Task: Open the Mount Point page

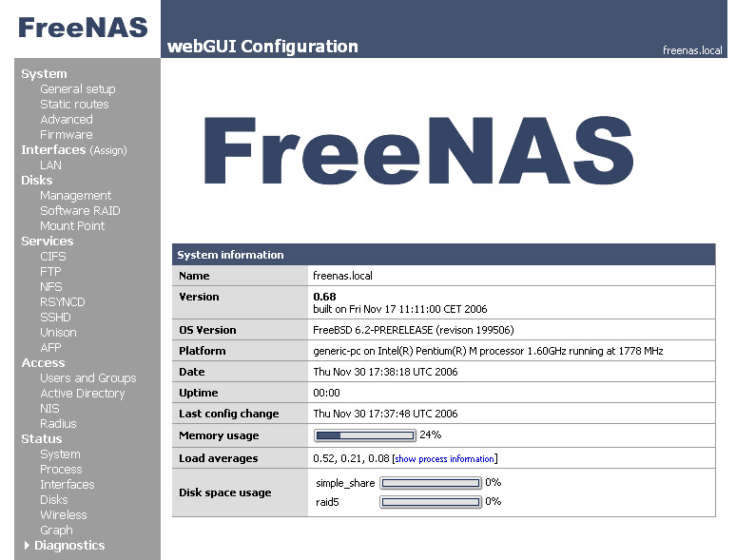Action: (x=72, y=225)
